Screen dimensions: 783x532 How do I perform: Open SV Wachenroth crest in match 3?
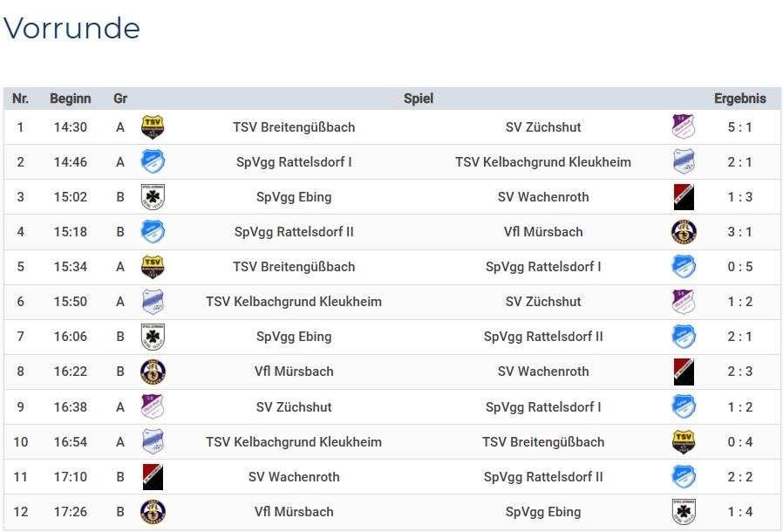(x=684, y=197)
